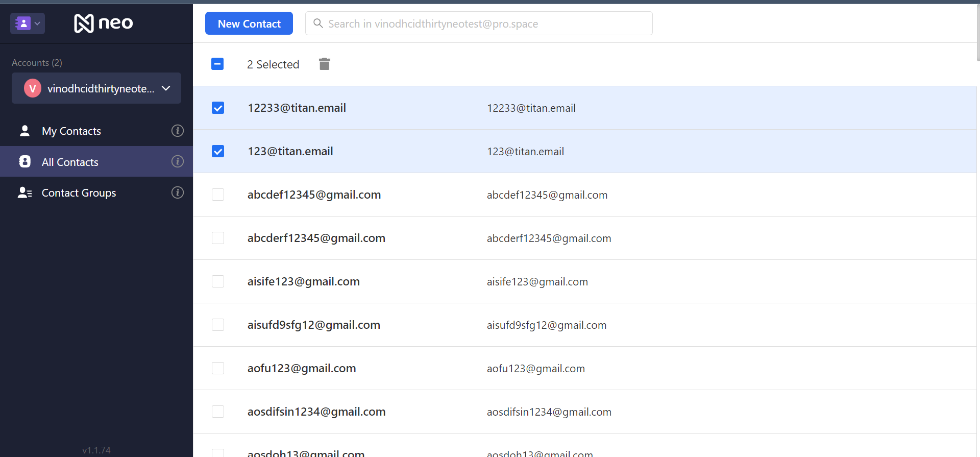Screen dimensions: 980x457
Task: Open the contacts app switcher icon
Action: [x=23, y=23]
